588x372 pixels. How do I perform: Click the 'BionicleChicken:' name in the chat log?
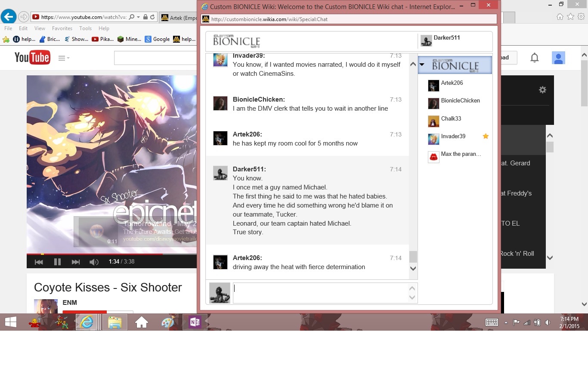tap(259, 99)
